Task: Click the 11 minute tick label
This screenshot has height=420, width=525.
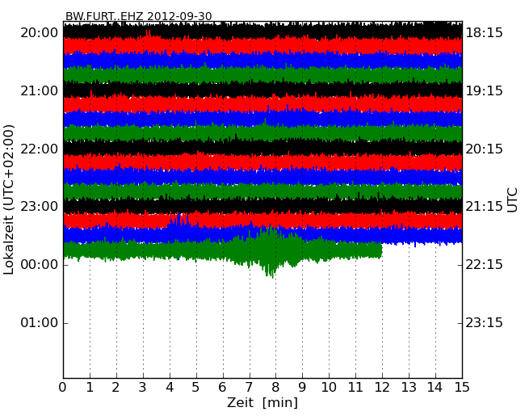Action: click(355, 388)
